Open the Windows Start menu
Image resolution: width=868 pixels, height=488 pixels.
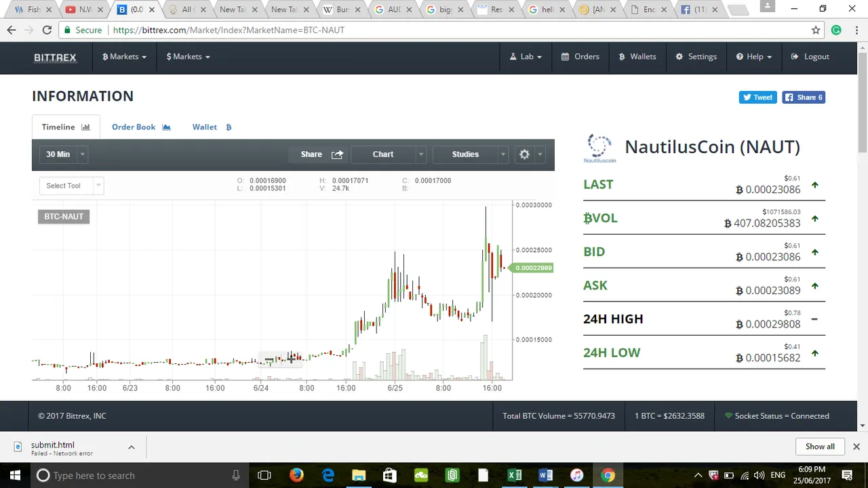(15, 475)
